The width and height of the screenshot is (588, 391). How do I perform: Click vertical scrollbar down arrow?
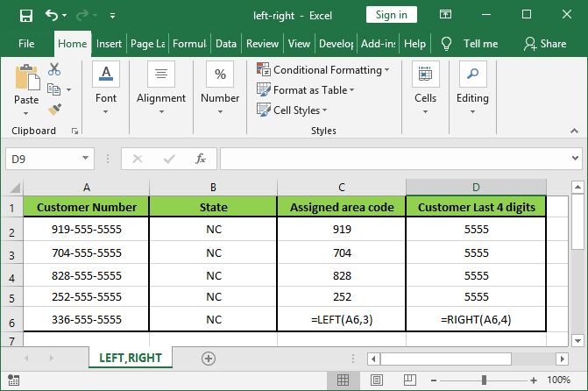pos(577,341)
